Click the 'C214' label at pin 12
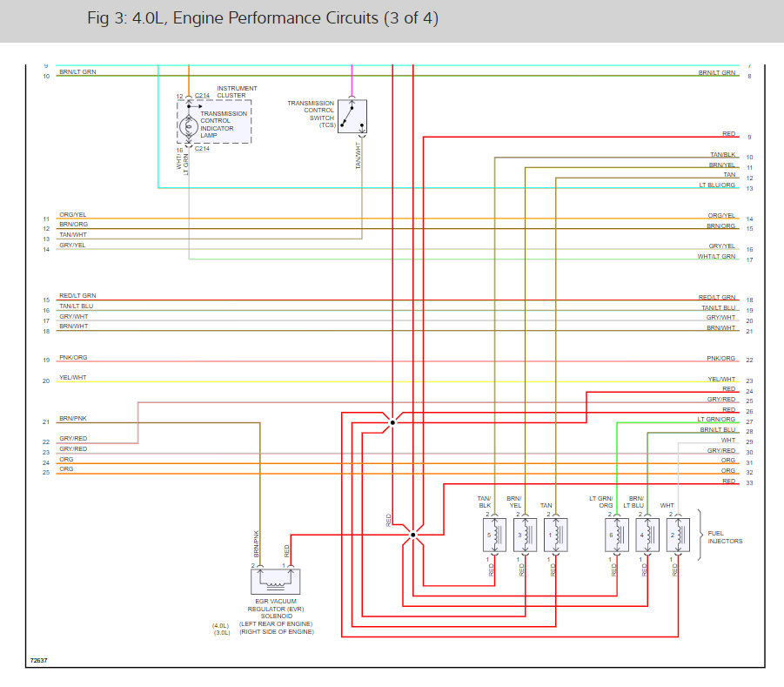Screen dimensions: 784x687 [x=202, y=96]
